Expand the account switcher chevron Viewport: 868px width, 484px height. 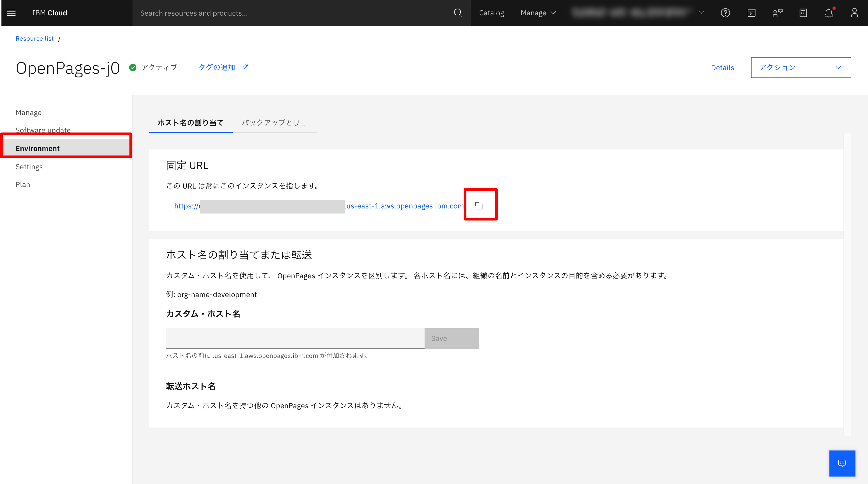click(x=701, y=13)
